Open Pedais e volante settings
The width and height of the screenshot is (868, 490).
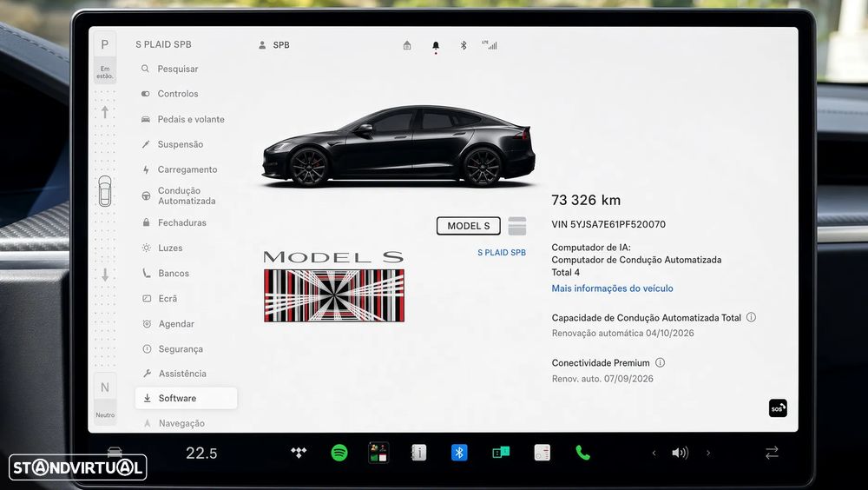(182, 119)
